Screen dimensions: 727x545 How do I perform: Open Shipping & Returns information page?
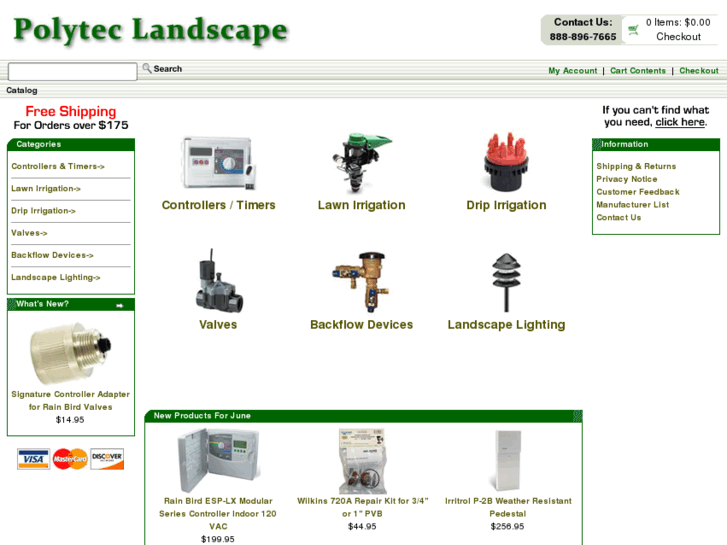pyautogui.click(x=636, y=166)
